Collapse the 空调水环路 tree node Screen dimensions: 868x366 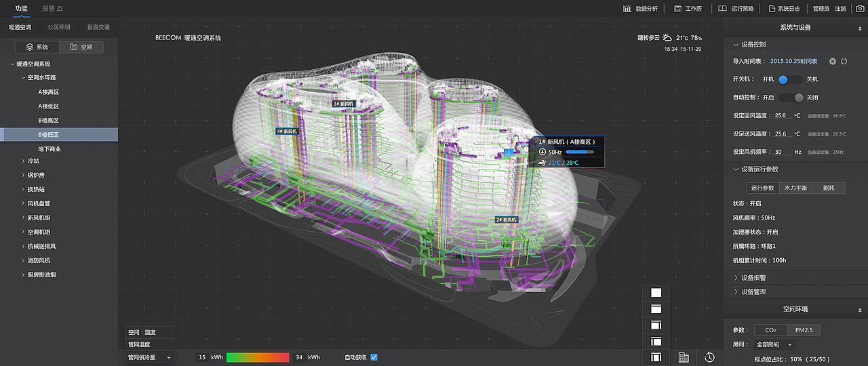24,78
